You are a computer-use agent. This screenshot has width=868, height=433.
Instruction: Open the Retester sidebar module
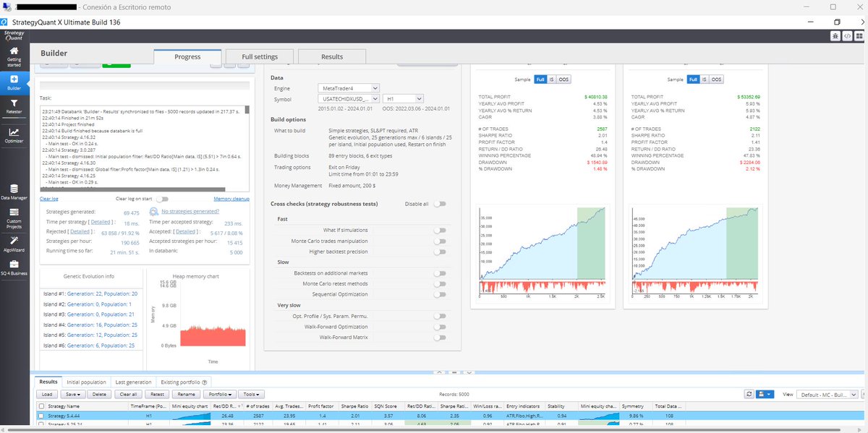(x=14, y=107)
